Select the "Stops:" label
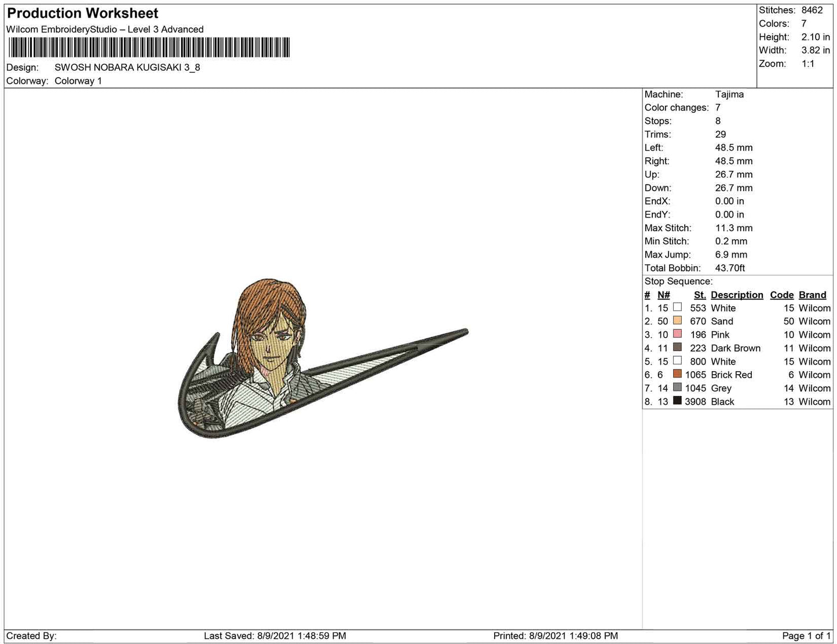837x644 pixels. [x=658, y=121]
